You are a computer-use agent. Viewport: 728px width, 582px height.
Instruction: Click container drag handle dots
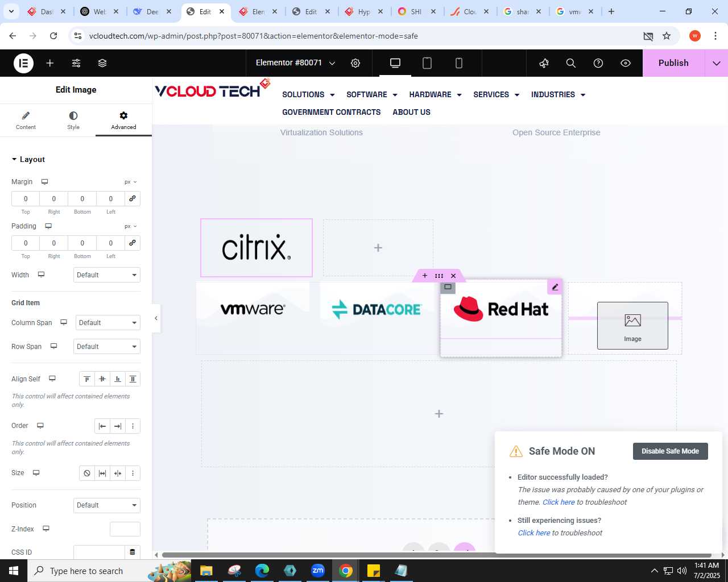(439, 276)
